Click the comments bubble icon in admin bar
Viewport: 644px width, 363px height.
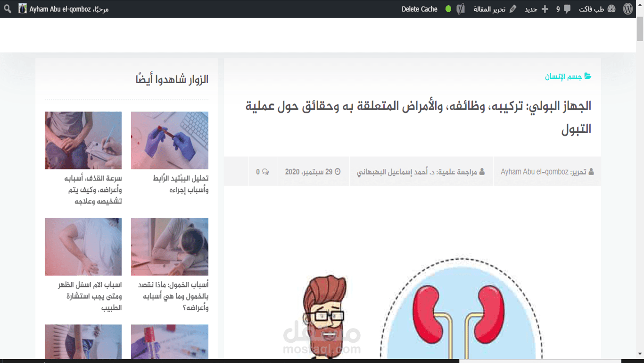[567, 9]
